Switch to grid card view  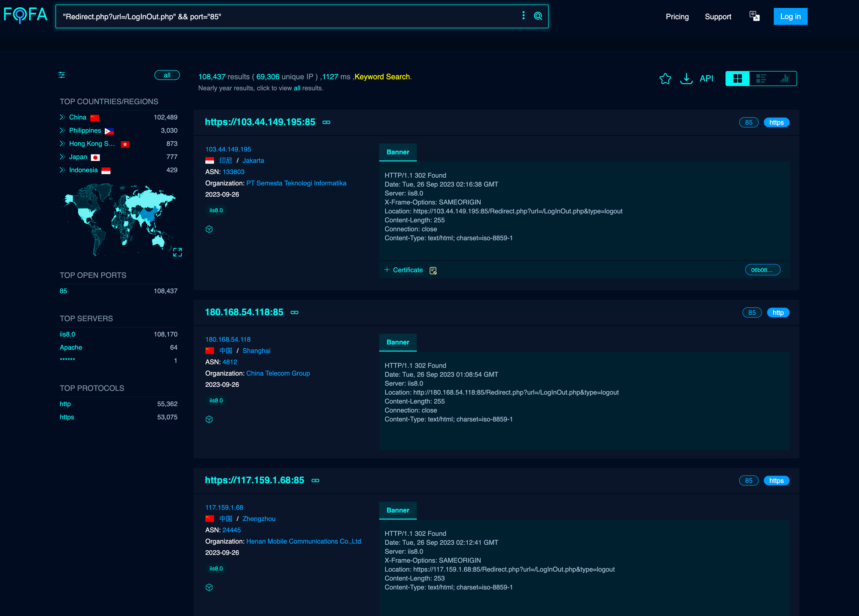point(737,79)
